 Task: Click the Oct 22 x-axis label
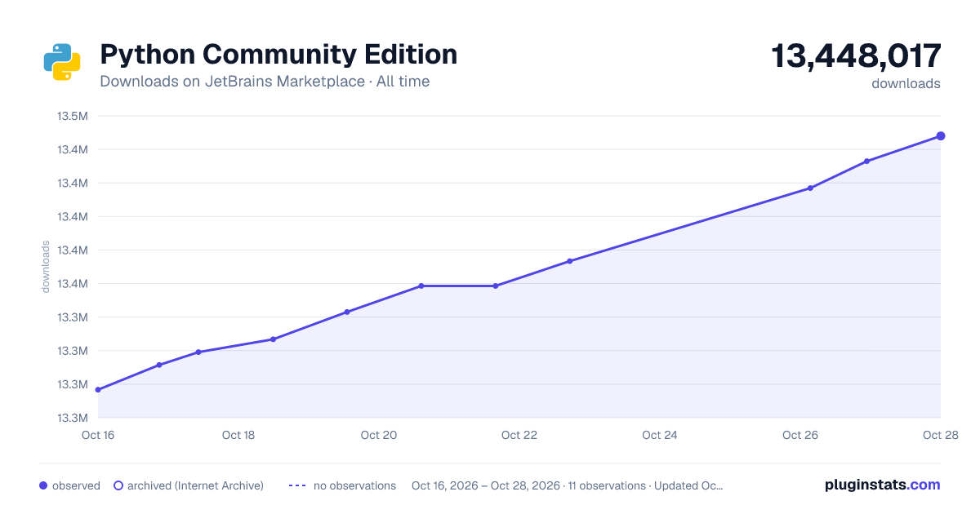tap(519, 435)
